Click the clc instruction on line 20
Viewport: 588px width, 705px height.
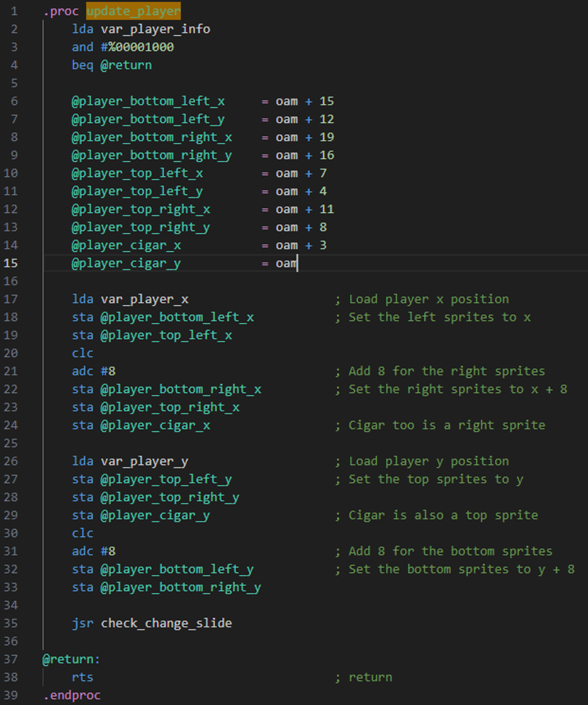[x=82, y=353]
